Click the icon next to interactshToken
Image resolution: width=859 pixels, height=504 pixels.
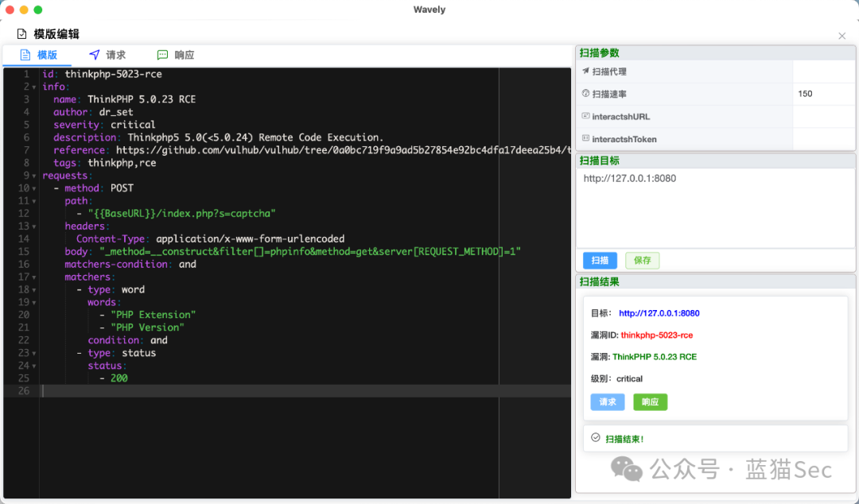tap(585, 138)
